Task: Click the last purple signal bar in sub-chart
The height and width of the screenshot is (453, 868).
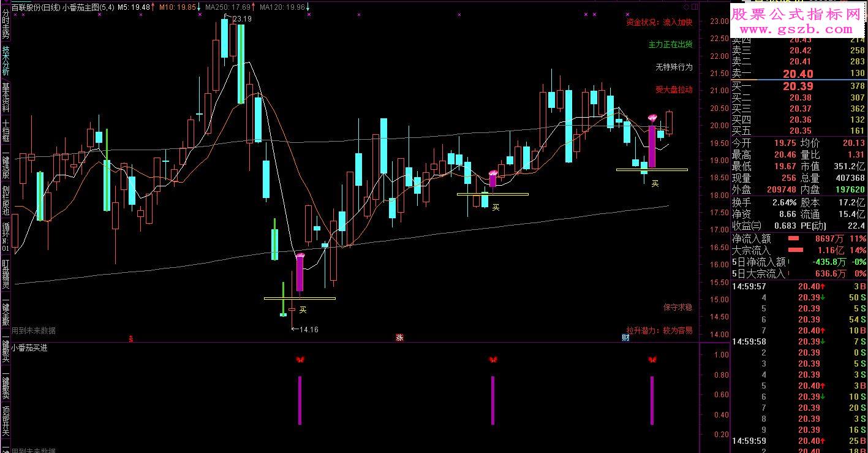Action: (x=652, y=400)
